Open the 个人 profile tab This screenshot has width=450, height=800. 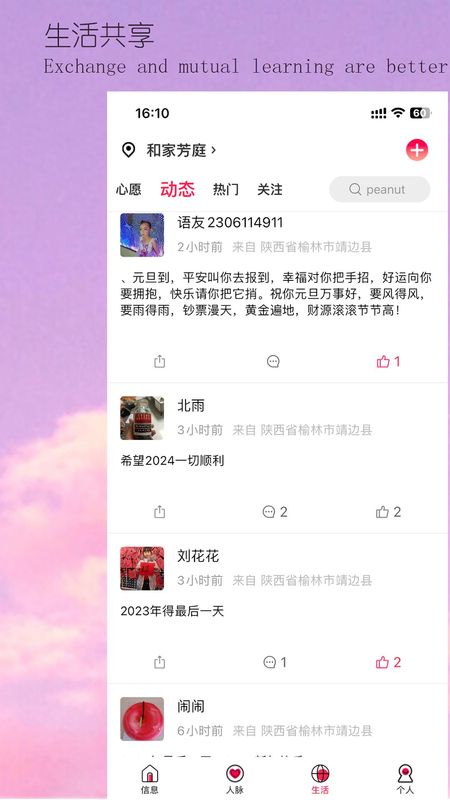pos(405,779)
